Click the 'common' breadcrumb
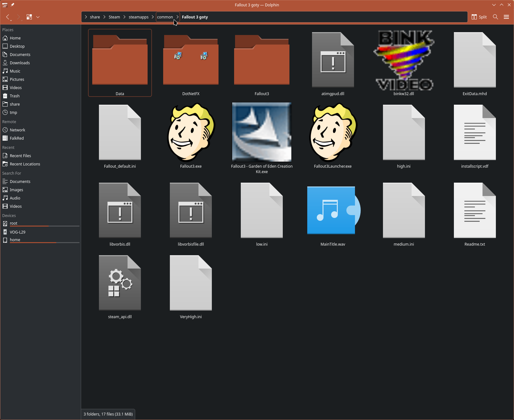The image size is (514, 420). click(x=165, y=17)
